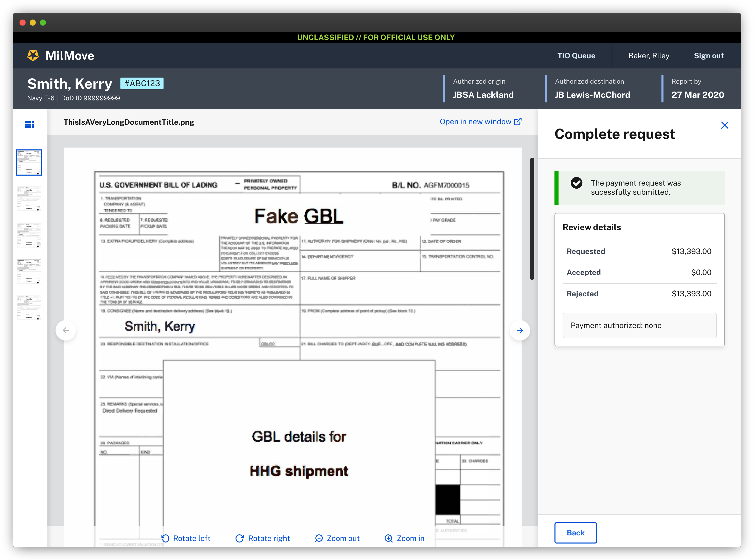Click the Zoom out magnifier icon
The height and width of the screenshot is (560, 754).
(319, 538)
